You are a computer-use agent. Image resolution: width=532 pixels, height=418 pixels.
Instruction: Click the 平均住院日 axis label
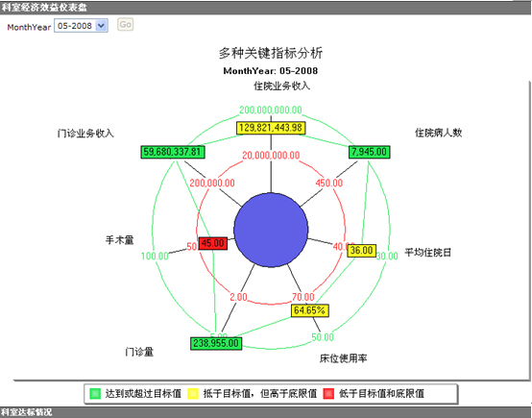pyautogui.click(x=428, y=253)
